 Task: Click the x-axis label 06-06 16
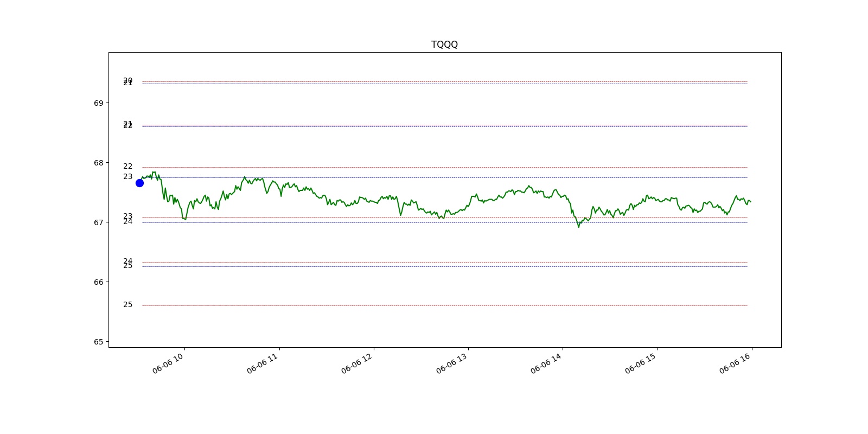tap(736, 363)
